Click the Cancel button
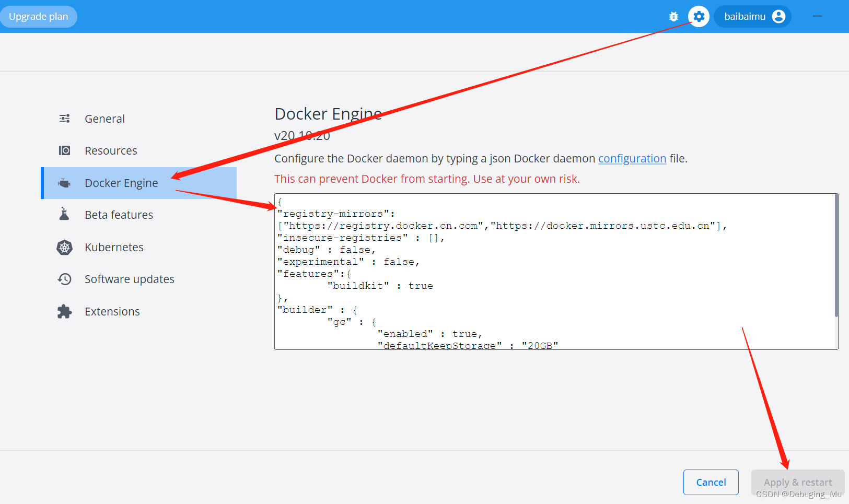 [711, 482]
